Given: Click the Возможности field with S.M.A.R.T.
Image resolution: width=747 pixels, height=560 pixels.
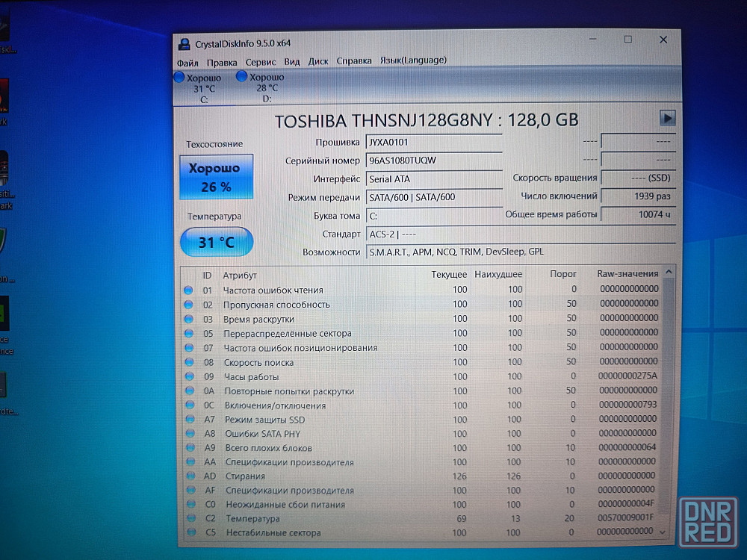Looking at the screenshot, I should tap(521, 252).
